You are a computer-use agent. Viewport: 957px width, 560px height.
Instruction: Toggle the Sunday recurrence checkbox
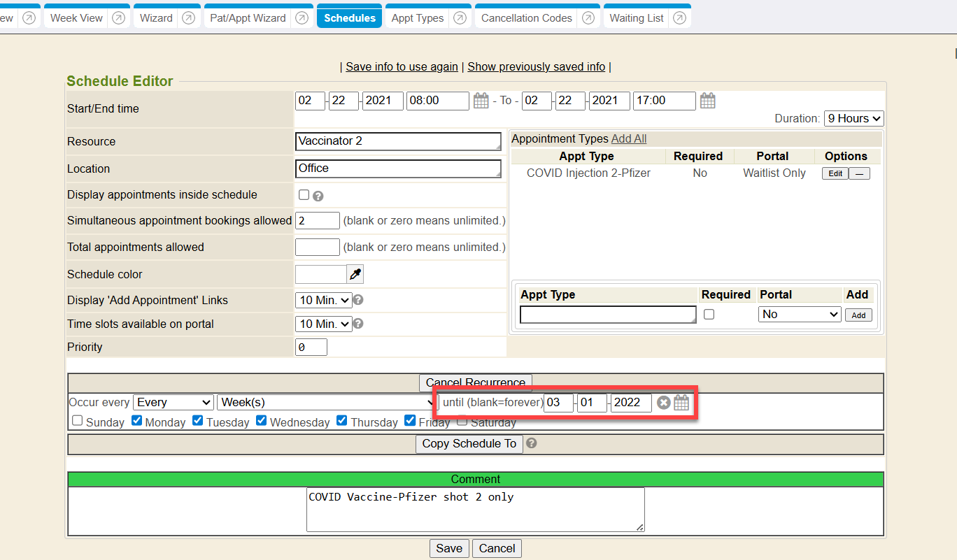tap(78, 421)
